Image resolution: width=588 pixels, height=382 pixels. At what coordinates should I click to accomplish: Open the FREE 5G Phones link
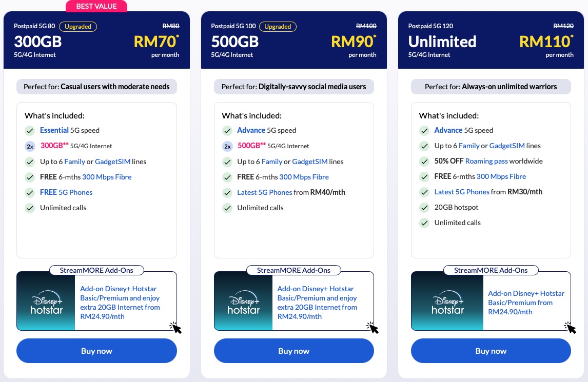click(x=66, y=192)
